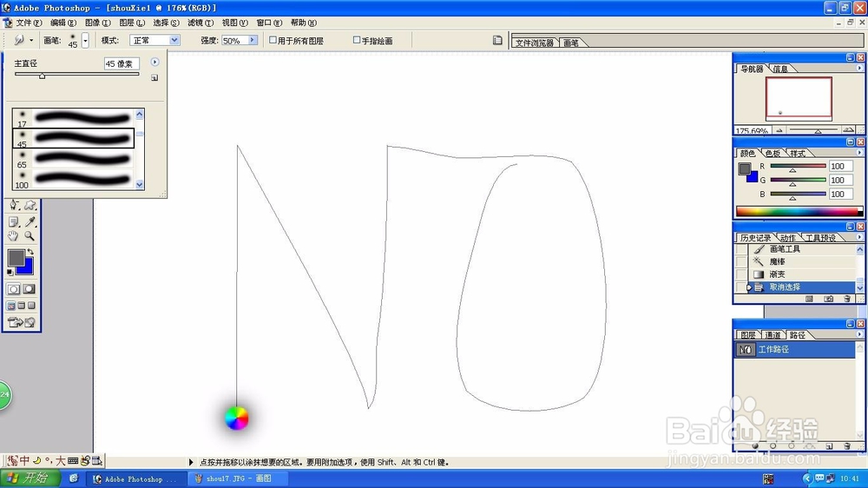868x488 pixels.
Task: Select the Eyedropper tool
Action: (x=30, y=221)
